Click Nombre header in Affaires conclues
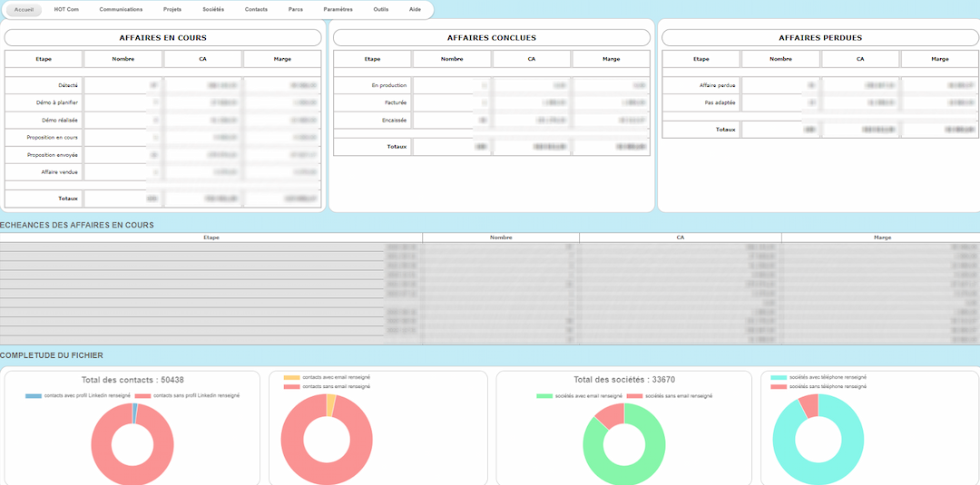 [x=452, y=59]
